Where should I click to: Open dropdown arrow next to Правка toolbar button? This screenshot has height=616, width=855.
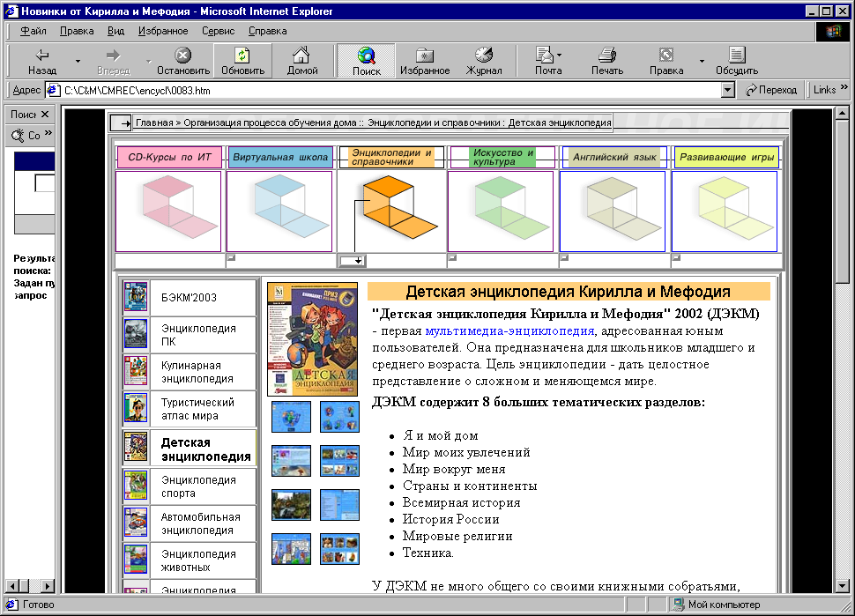pyautogui.click(x=702, y=61)
